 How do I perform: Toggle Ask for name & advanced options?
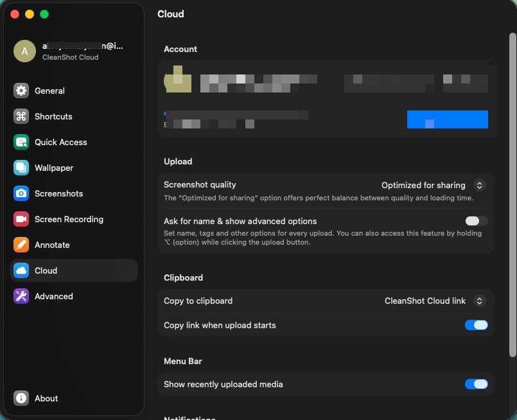[x=476, y=221]
